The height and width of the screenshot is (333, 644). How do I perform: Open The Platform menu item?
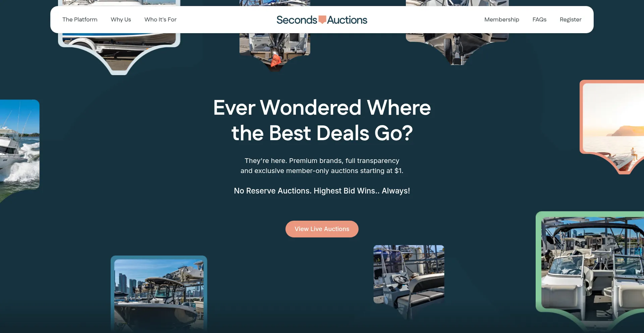[x=80, y=19]
